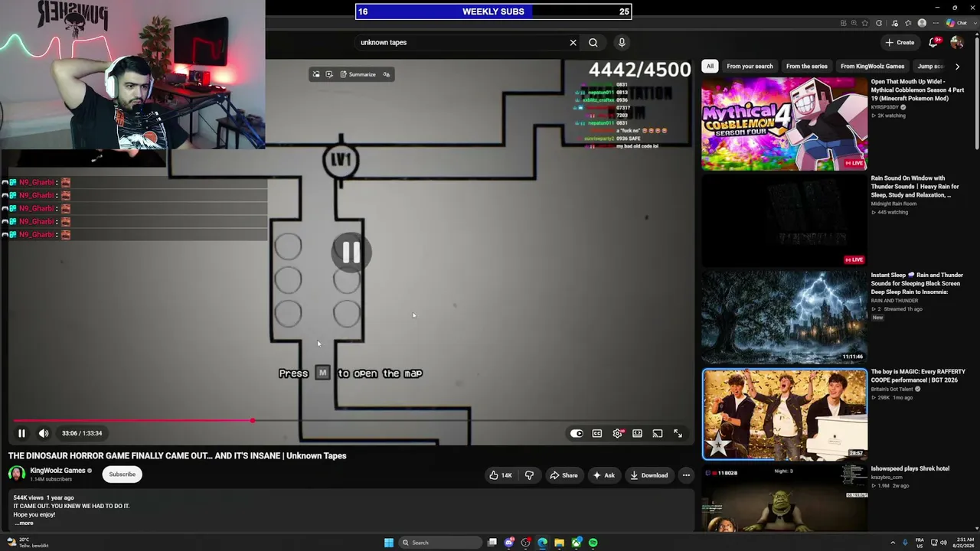Toggle the autoplay switch
Image resolution: width=980 pixels, height=551 pixels.
coord(577,433)
